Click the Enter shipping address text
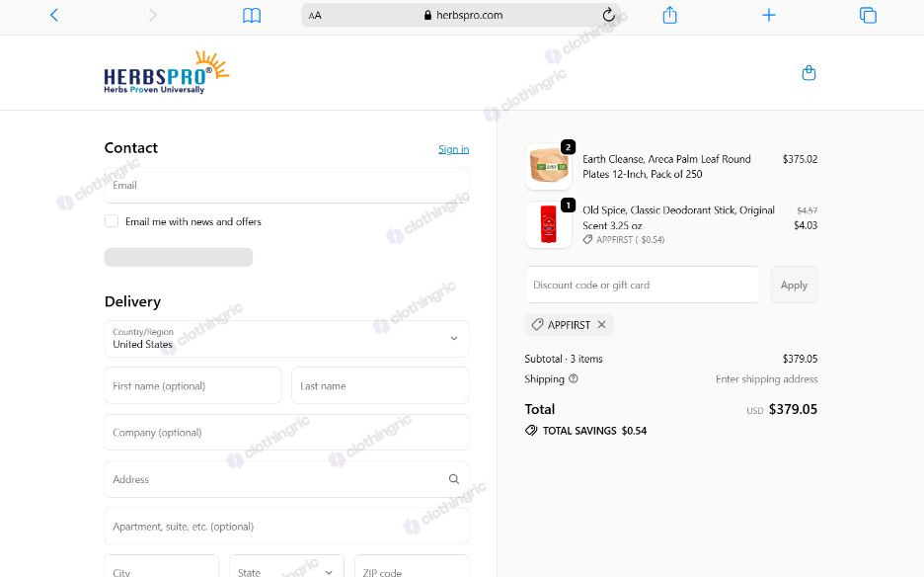 [766, 378]
